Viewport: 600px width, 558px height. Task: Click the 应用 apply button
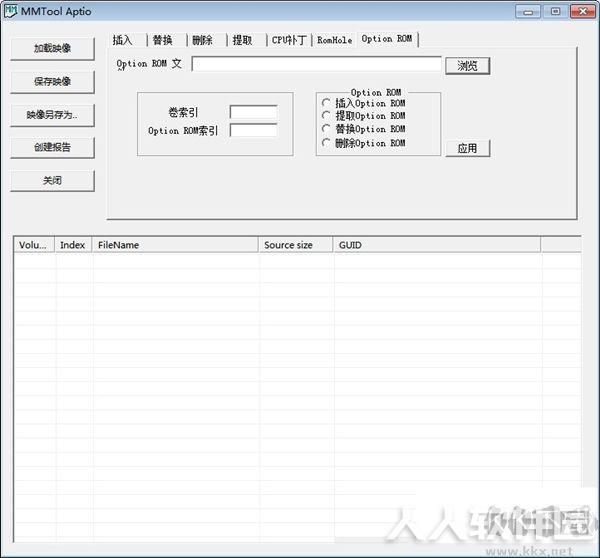coord(467,148)
